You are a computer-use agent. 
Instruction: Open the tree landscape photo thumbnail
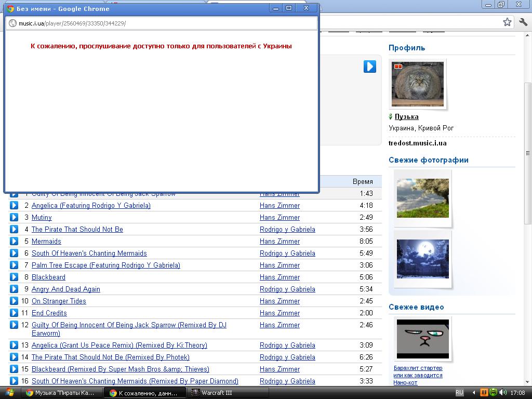423,198
